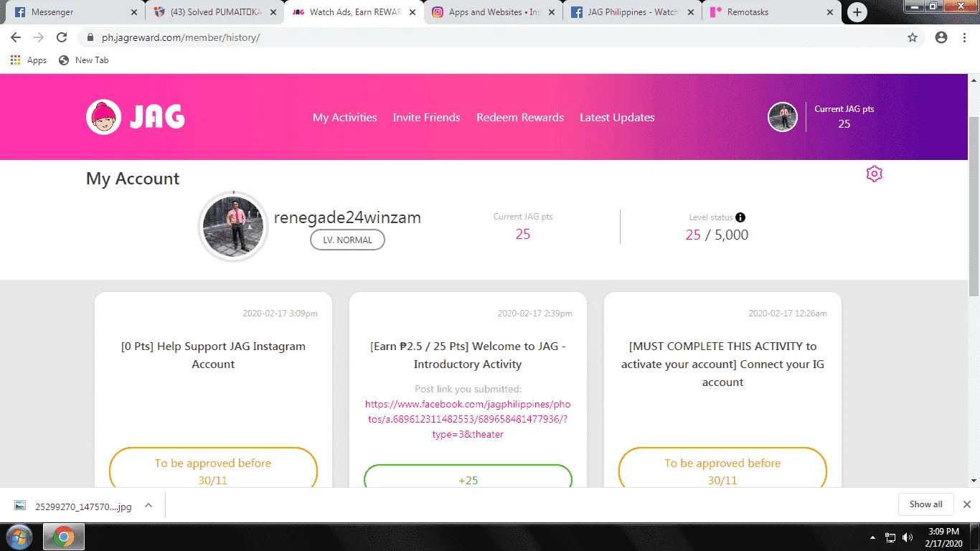Open the Windows Start menu
Screen dimensions: 980x551
click(19, 537)
